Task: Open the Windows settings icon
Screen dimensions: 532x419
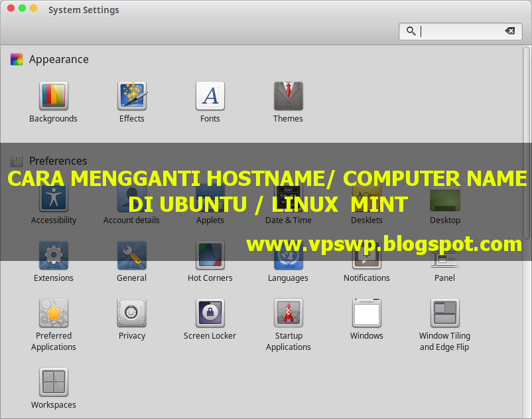Action: (x=366, y=313)
